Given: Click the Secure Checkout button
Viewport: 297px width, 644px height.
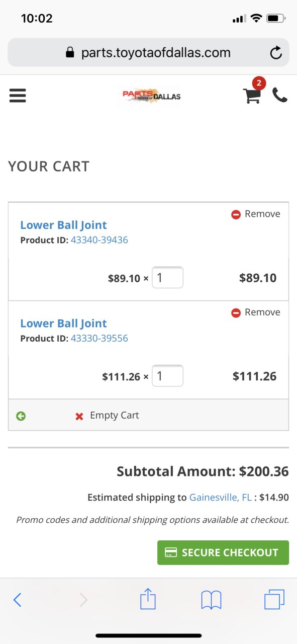Looking at the screenshot, I should [223, 552].
